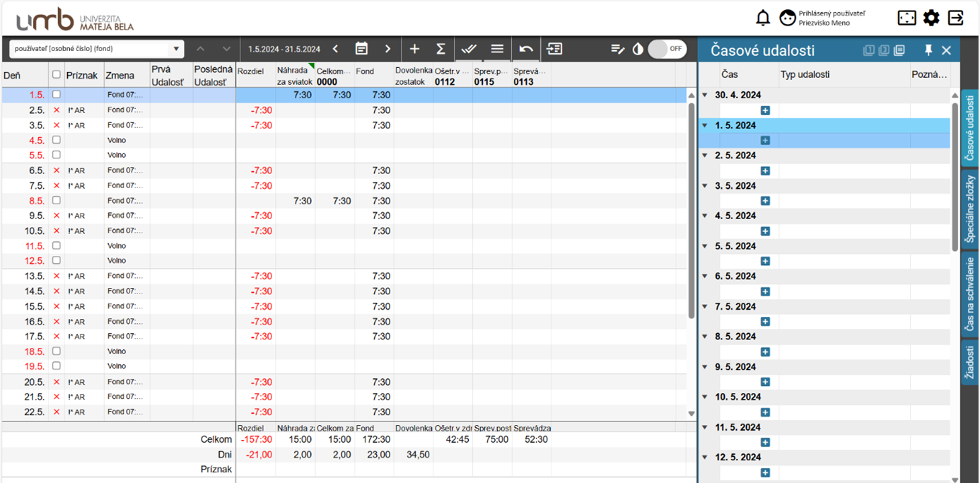Click the sum (sigma) toolbar icon
The image size is (980, 483).
(x=441, y=49)
